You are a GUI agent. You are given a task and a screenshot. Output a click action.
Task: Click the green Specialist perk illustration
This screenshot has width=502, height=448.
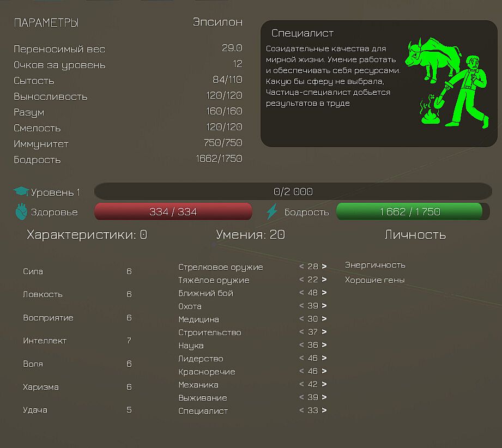tap(447, 83)
